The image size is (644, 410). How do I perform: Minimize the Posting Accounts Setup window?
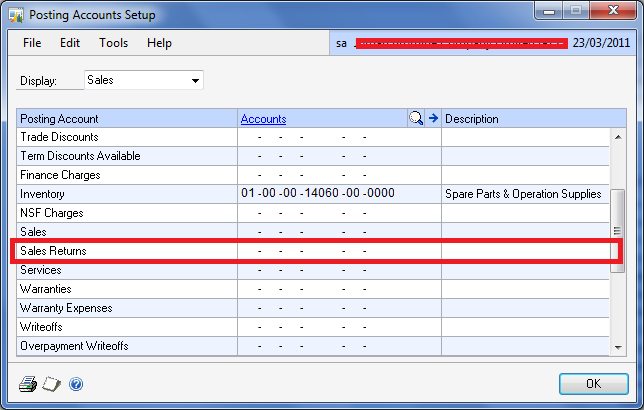(549, 10)
